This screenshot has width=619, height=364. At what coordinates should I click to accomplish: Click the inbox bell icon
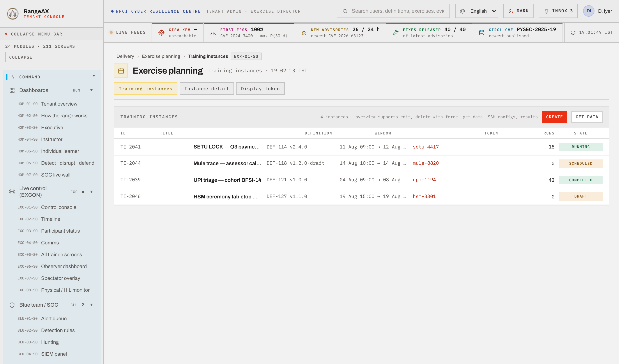(x=546, y=11)
